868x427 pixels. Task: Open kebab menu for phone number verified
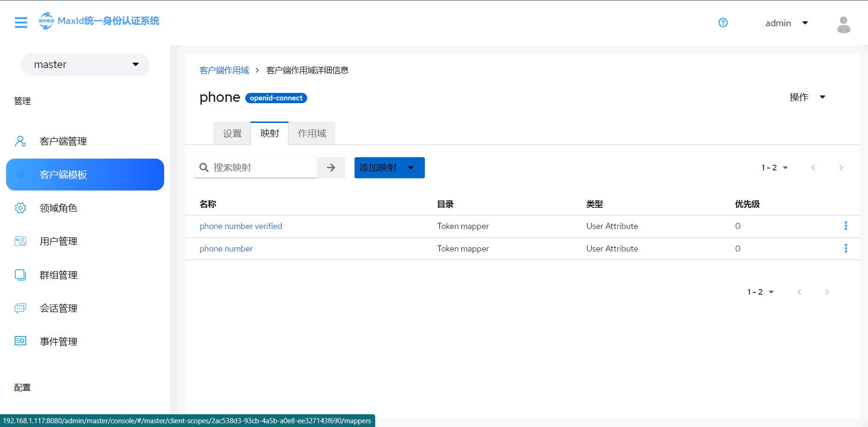click(846, 226)
